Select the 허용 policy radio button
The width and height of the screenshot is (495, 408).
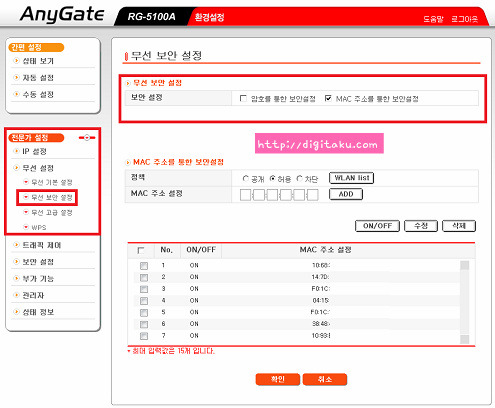272,179
